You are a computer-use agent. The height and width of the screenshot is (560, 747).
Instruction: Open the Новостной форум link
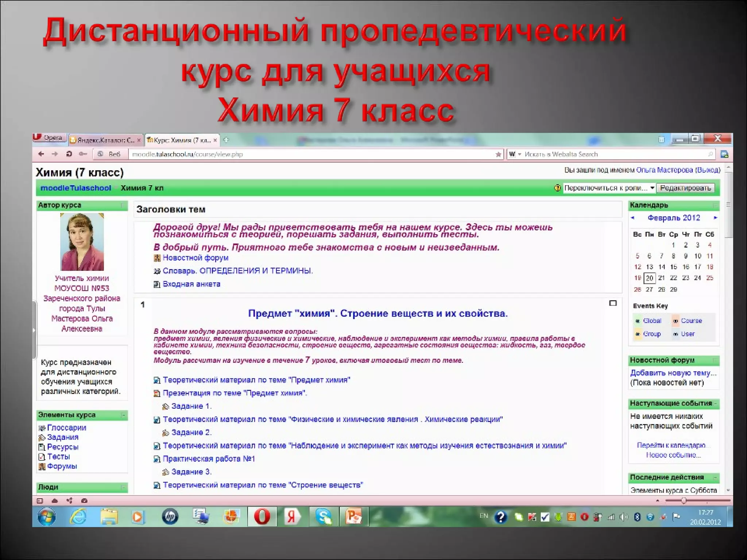pyautogui.click(x=195, y=258)
